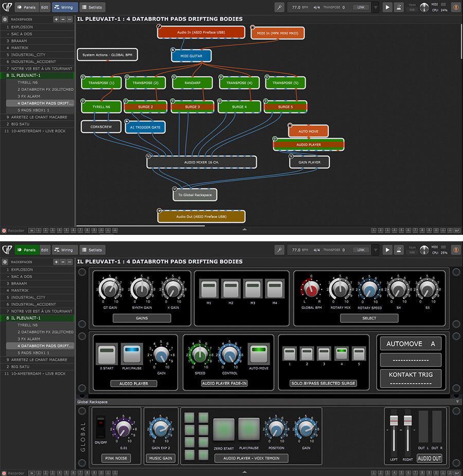Click the AUDIO PLAYER FADE-IN label
Viewport: 463px width, 476px height.
pos(224,383)
